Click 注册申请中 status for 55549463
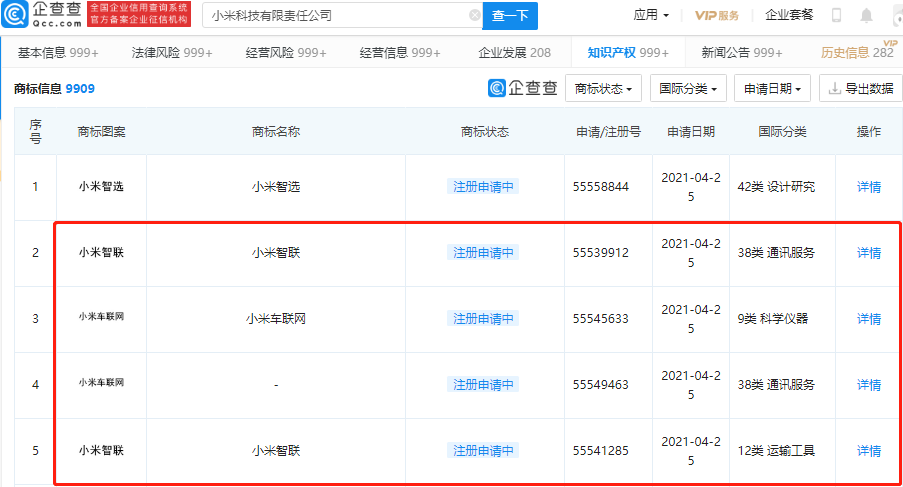This screenshot has height=487, width=903. coord(483,385)
